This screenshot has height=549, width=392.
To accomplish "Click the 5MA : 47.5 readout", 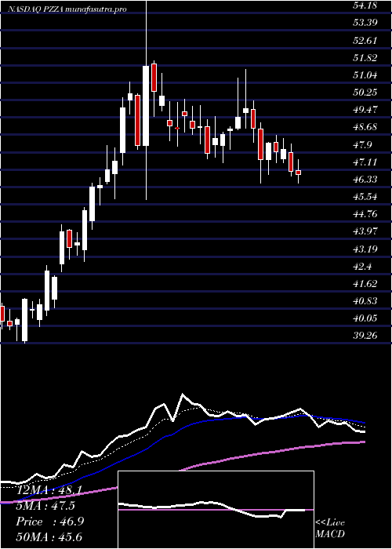I will tap(45, 506).
